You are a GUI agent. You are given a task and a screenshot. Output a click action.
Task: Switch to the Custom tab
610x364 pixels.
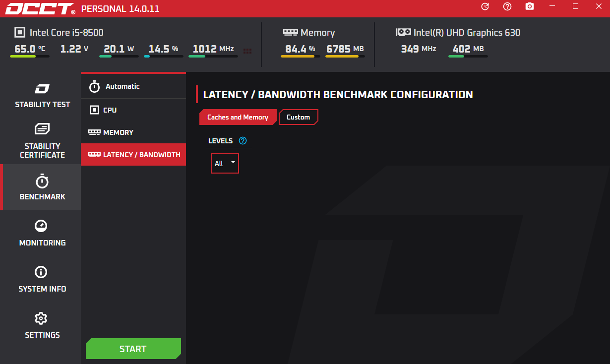point(298,117)
